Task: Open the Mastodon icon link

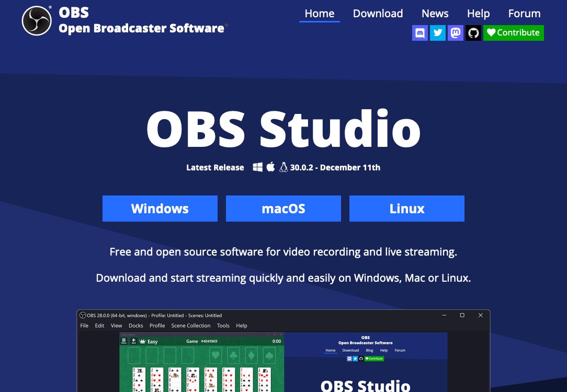Action: [x=456, y=33]
